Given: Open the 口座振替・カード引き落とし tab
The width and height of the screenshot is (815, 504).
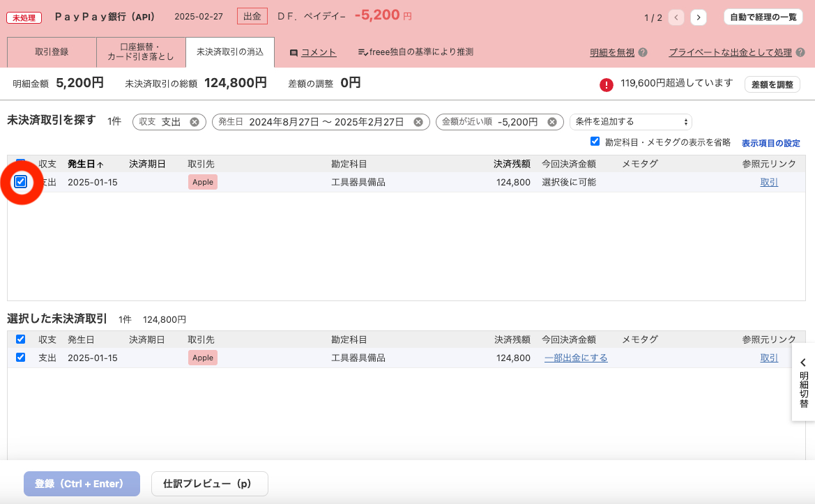Looking at the screenshot, I should [x=140, y=52].
